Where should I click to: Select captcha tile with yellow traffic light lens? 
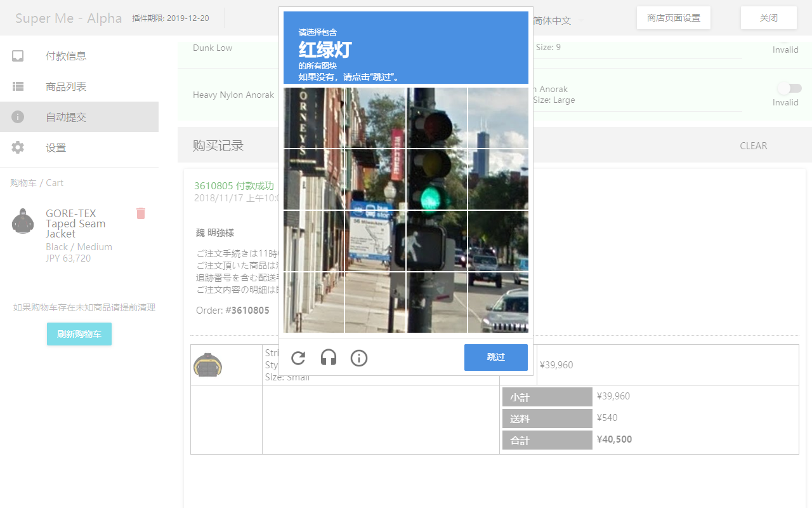437,179
